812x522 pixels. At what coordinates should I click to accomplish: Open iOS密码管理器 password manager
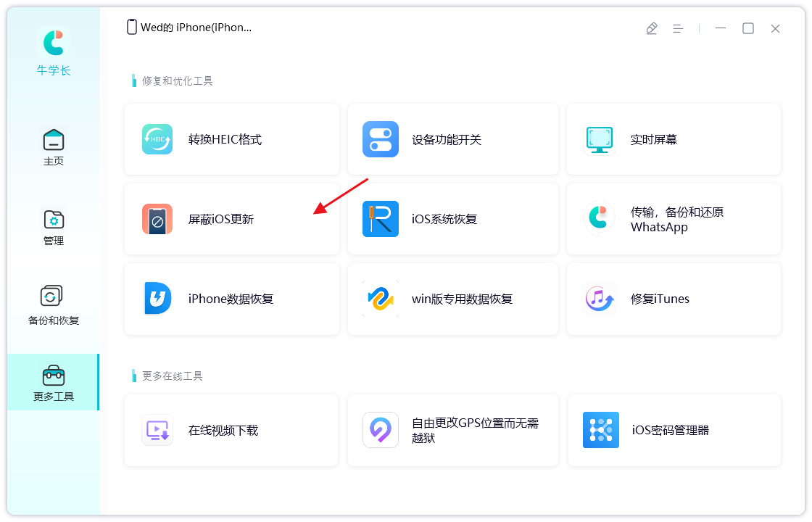pos(674,431)
